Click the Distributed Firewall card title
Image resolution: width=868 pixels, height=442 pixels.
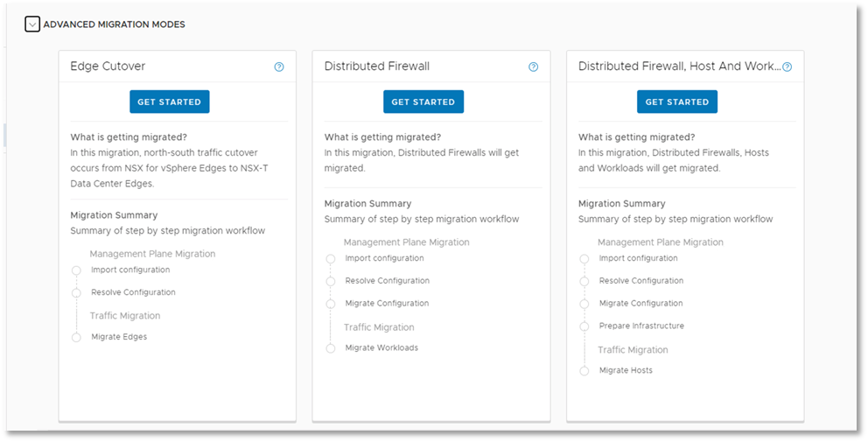point(377,66)
